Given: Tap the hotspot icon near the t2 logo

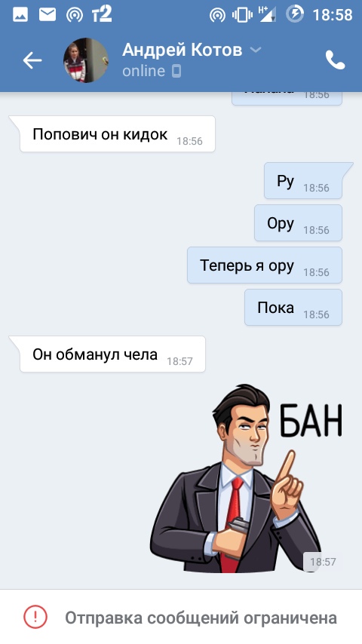Looking at the screenshot, I should [75, 15].
